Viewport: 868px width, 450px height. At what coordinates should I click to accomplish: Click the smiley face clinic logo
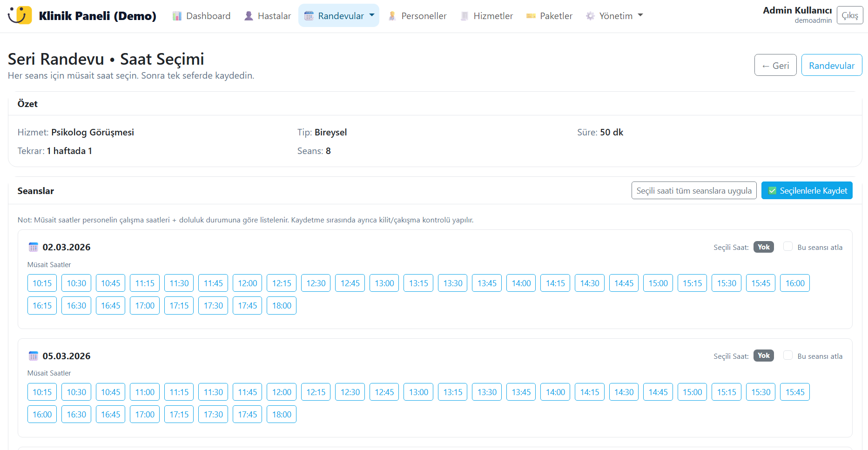(x=20, y=15)
